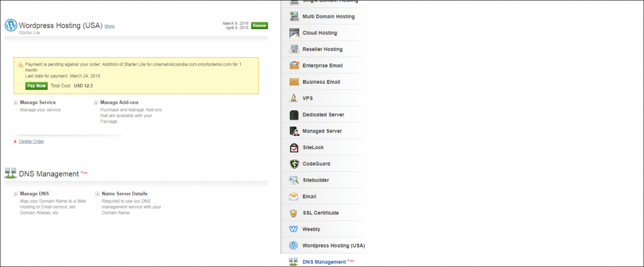Click the Delete Order link
644x267 pixels.
pyautogui.click(x=31, y=142)
